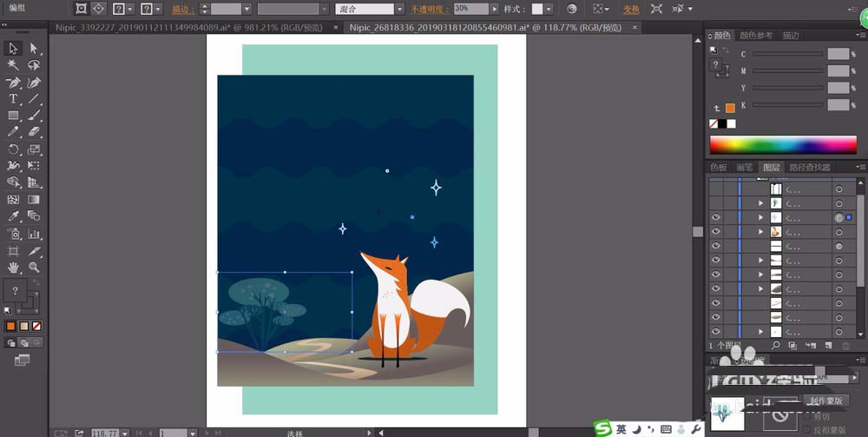The height and width of the screenshot is (437, 868).
Task: Toggle visibility of bottom layer row
Action: (x=716, y=331)
